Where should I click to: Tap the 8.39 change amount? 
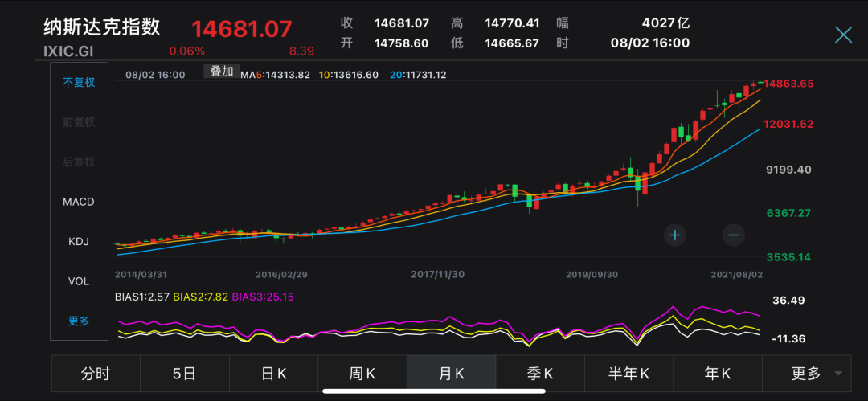pos(301,51)
